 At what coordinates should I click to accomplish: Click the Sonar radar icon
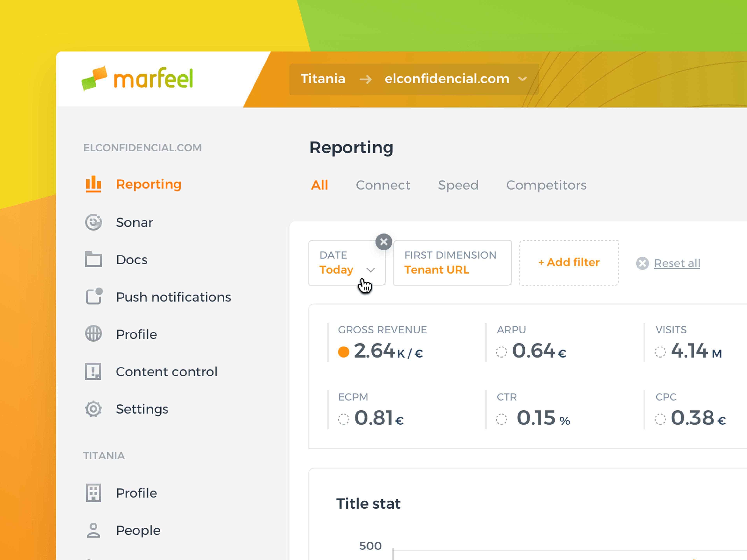[x=93, y=222]
